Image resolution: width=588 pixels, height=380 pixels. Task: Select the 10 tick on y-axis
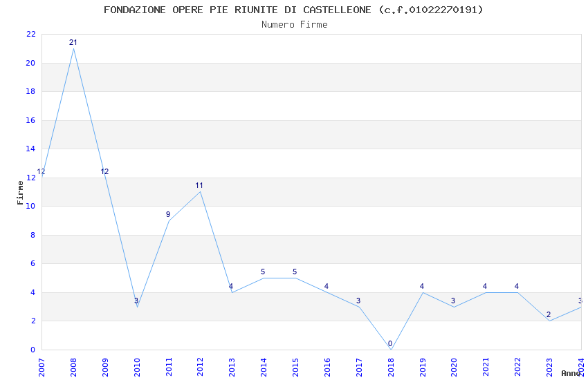point(30,207)
